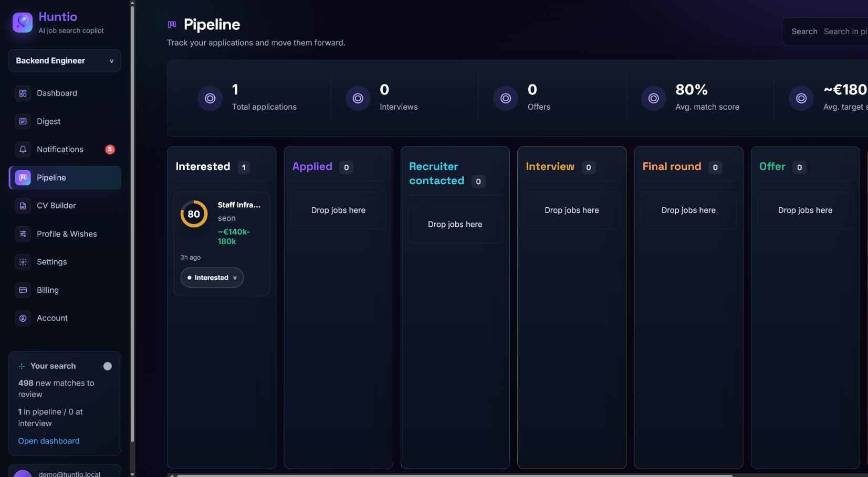Open Dashboard via its grid icon
Image resolution: width=868 pixels, height=477 pixels.
tap(23, 93)
